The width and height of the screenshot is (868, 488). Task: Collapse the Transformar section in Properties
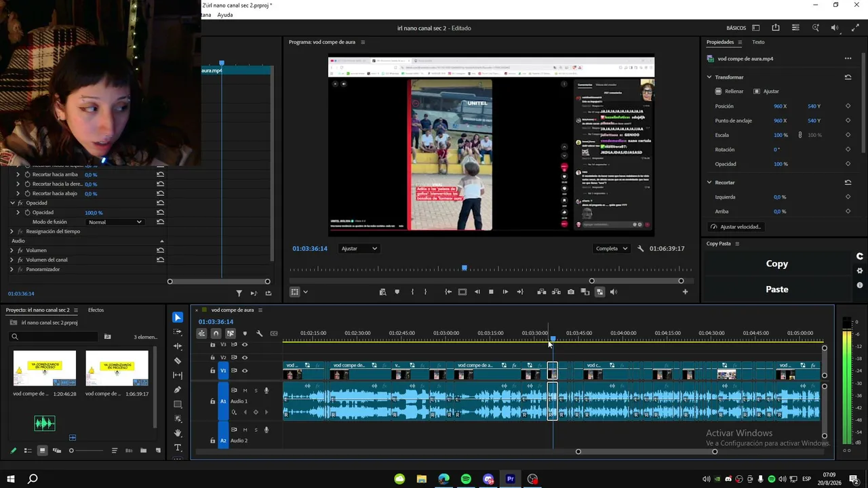(x=709, y=77)
